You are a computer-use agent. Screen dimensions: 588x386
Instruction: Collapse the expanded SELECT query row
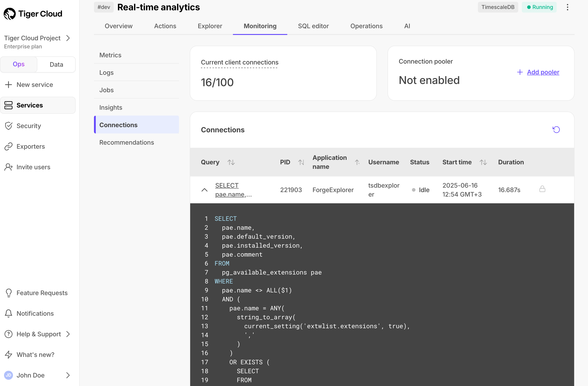204,190
